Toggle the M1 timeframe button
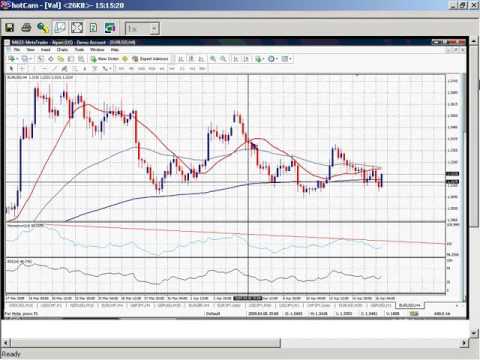This screenshot has height=360, width=480. pyautogui.click(x=121, y=69)
